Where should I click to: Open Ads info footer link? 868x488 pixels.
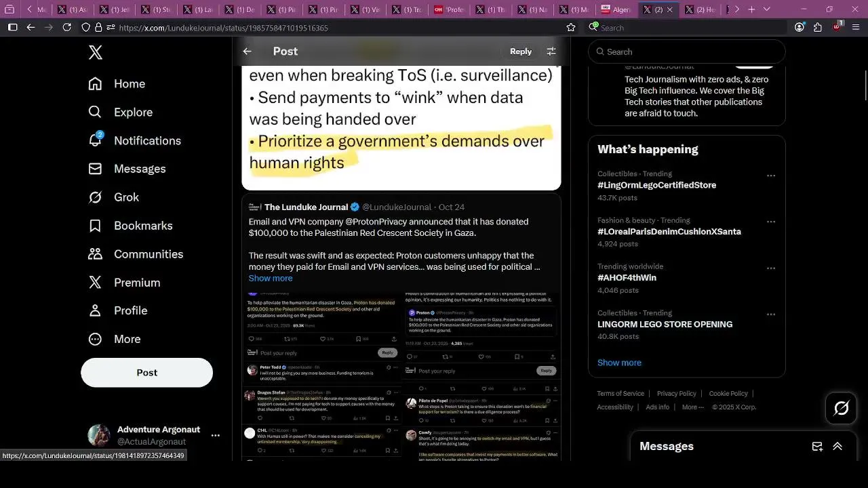[x=657, y=407]
